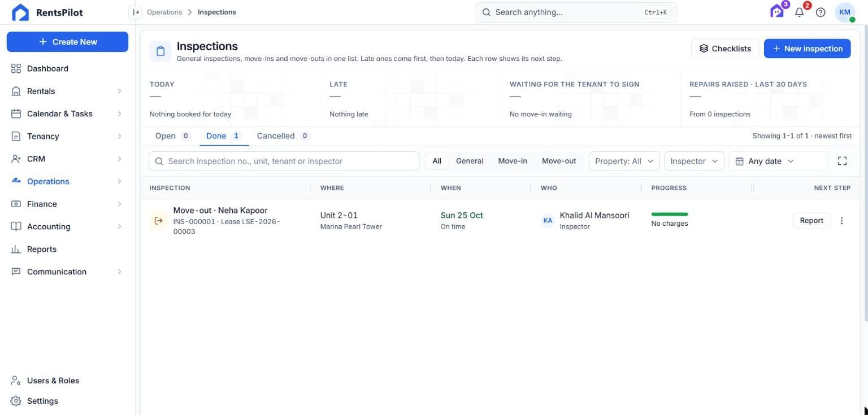Screen dimensions: 868x415
Task: Click the move-out icon in Neha Kapoor row
Action: click(x=158, y=221)
